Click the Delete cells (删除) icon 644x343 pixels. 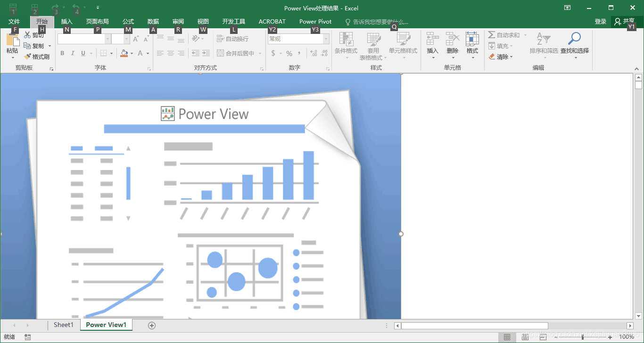(453, 39)
